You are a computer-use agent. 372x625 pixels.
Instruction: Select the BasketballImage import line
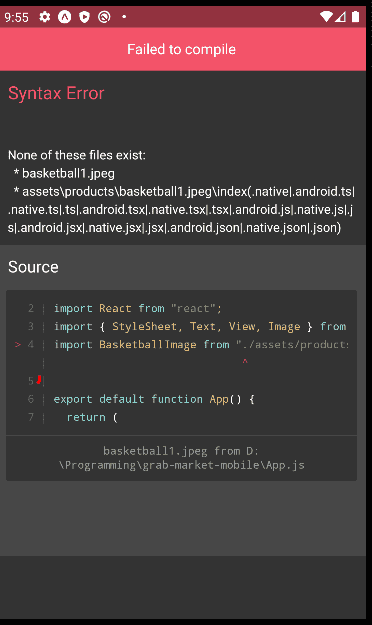tap(201, 344)
